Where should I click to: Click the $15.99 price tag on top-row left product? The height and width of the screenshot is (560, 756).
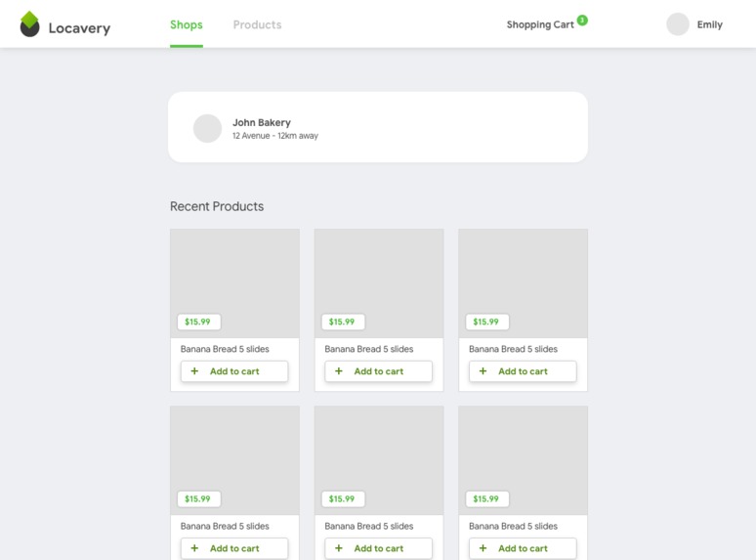[x=198, y=322]
